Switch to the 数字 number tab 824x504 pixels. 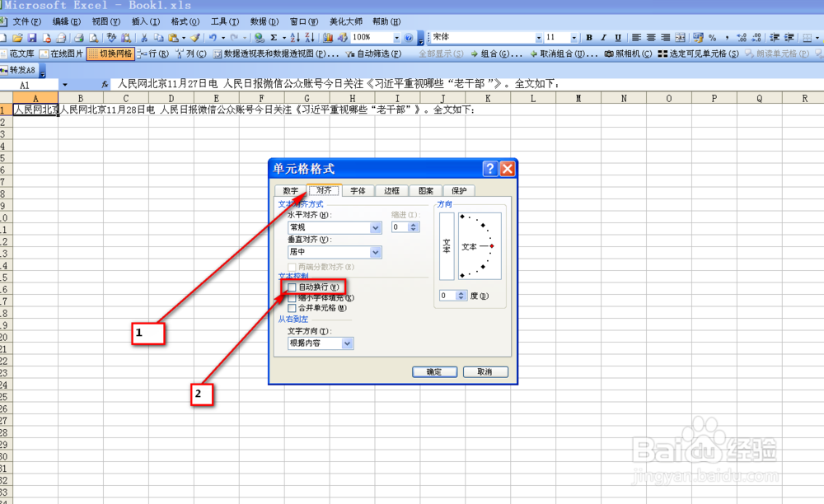(290, 191)
